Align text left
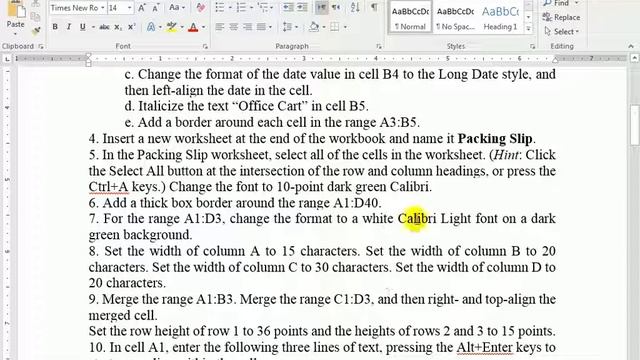The height and width of the screenshot is (360, 640). point(220,27)
